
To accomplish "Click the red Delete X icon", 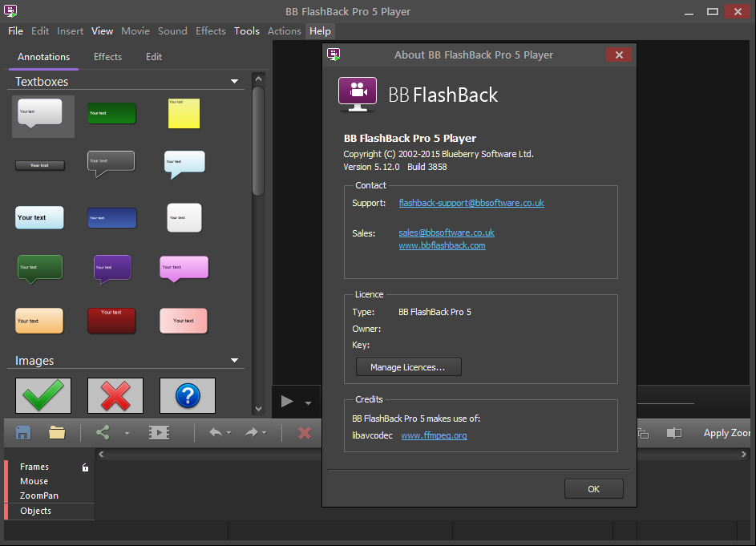I will pyautogui.click(x=305, y=433).
